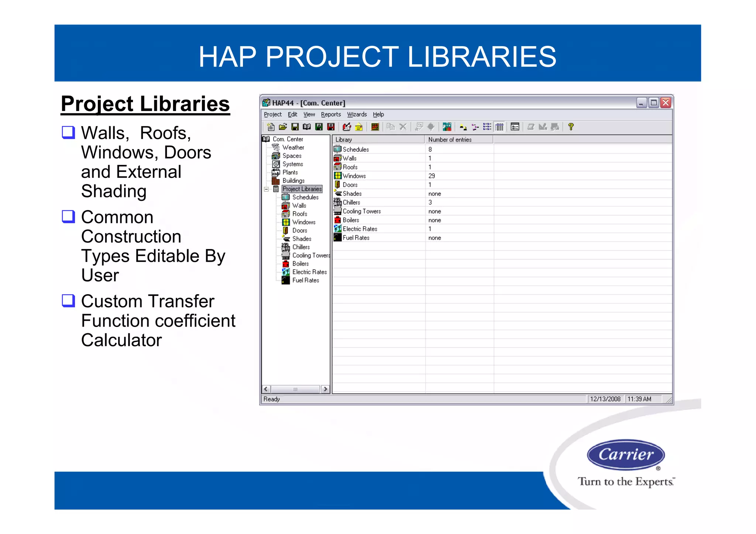
Task: Switch to list view in toolbar
Action: (x=487, y=127)
